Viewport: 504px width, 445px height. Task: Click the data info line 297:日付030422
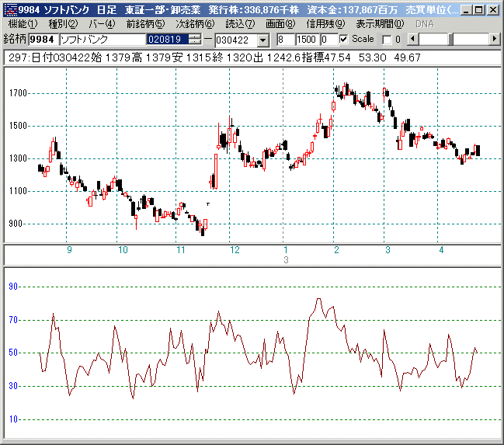pos(252,58)
